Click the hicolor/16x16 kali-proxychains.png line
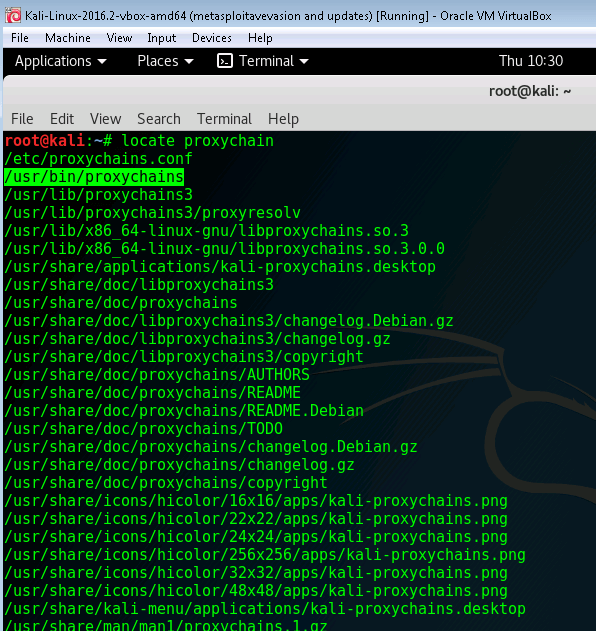 tap(256, 501)
